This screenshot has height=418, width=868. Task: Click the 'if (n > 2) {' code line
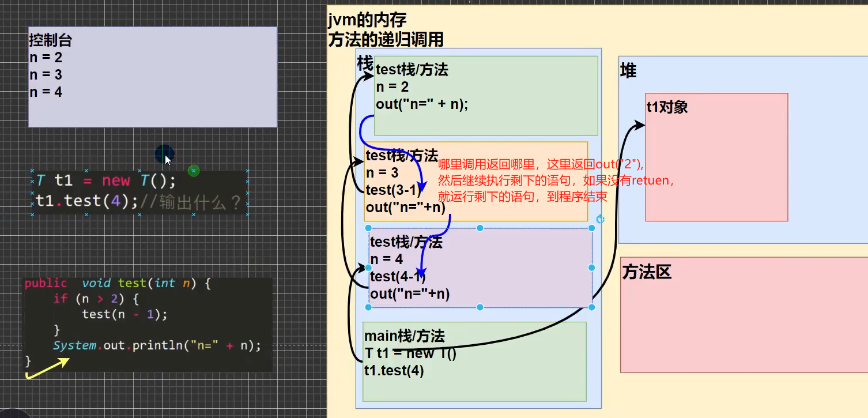pos(96,299)
